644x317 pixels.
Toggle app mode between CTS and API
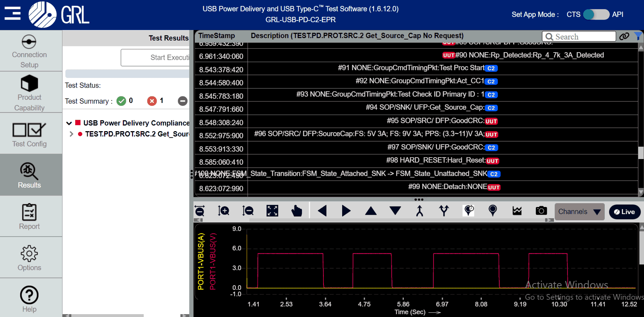click(596, 15)
